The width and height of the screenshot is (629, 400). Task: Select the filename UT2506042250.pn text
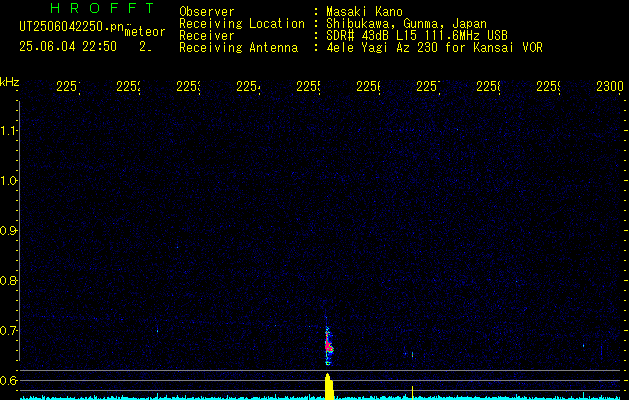(x=71, y=27)
